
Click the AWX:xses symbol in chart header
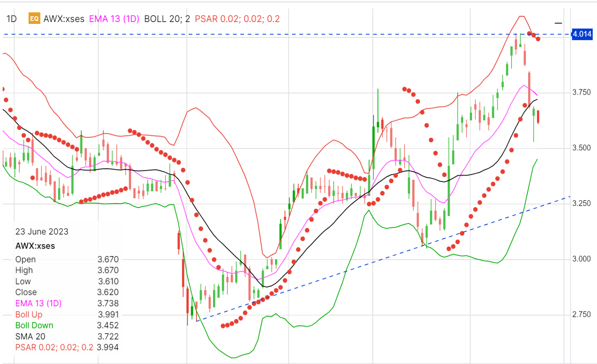click(64, 19)
